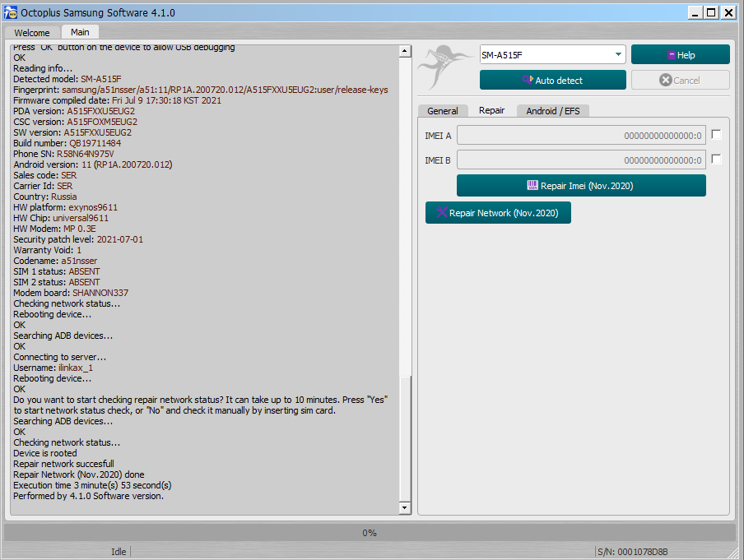This screenshot has width=744, height=560.
Task: Minimize the Octoplus window
Action: [695, 13]
